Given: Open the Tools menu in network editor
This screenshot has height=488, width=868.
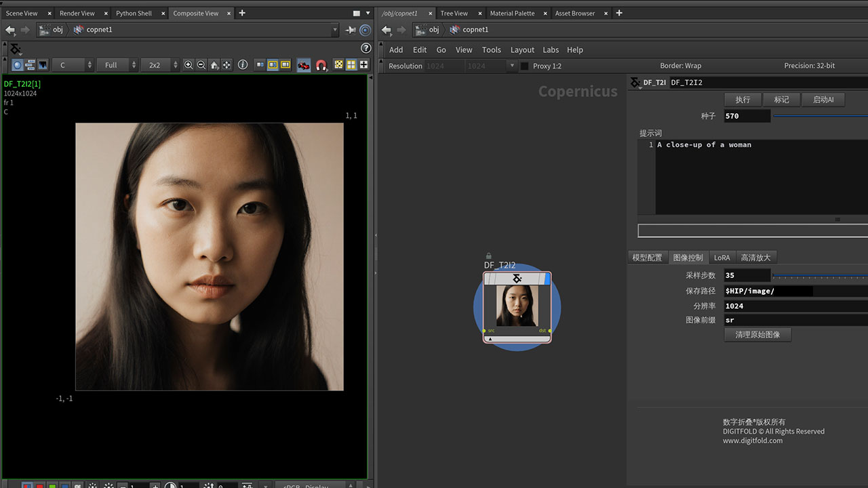Looking at the screenshot, I should (x=492, y=49).
